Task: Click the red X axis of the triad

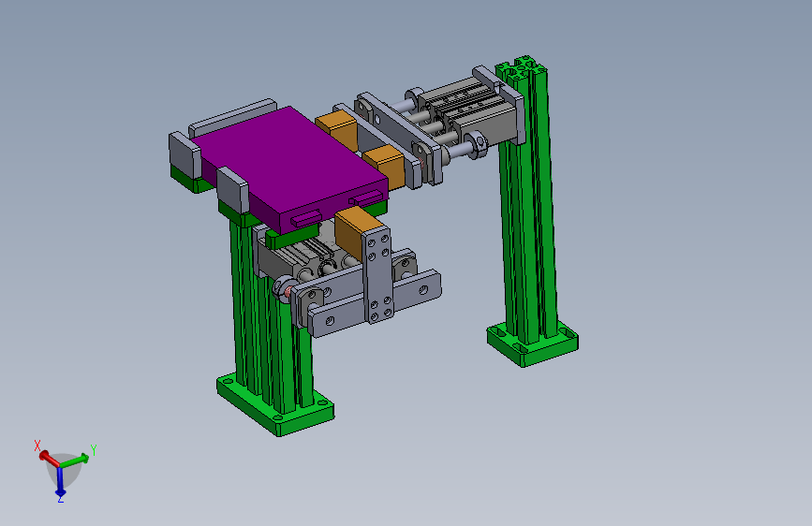Action: (x=49, y=459)
